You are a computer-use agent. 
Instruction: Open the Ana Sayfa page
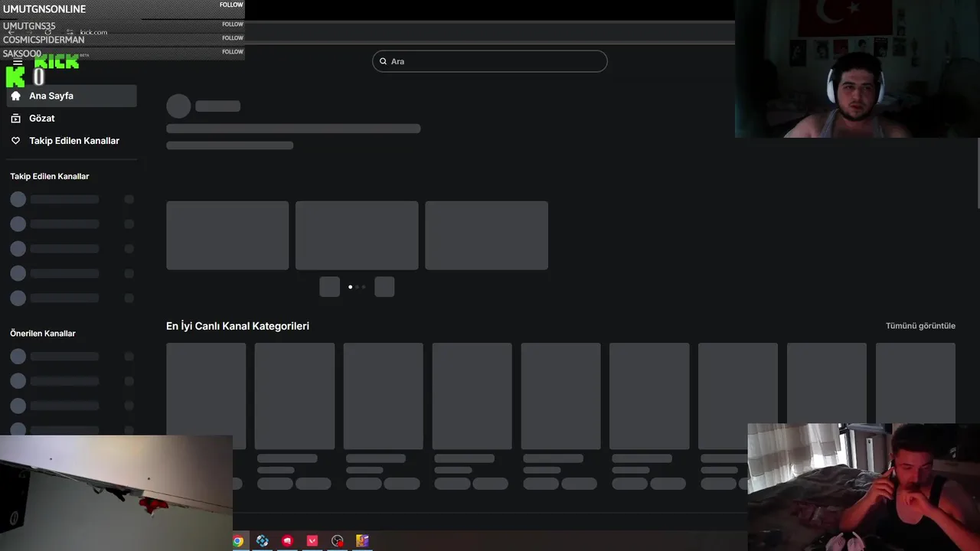[71, 96]
